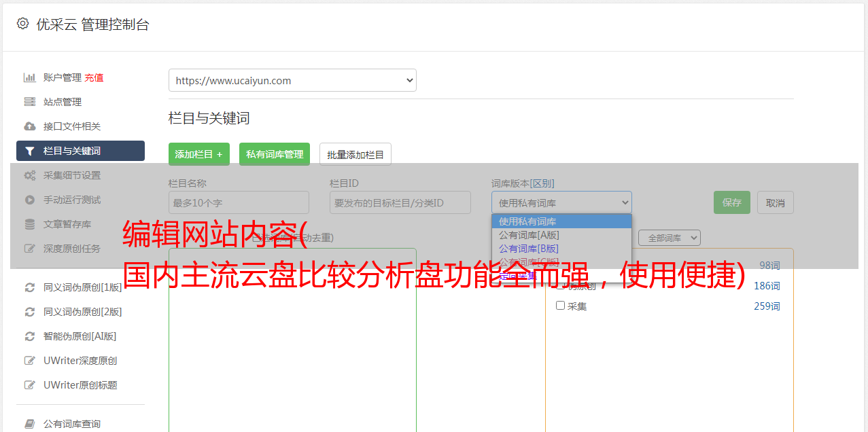Image resolution: width=868 pixels, height=432 pixels.
Task: Select the 使用私有词库 option in the list
Action: click(561, 221)
